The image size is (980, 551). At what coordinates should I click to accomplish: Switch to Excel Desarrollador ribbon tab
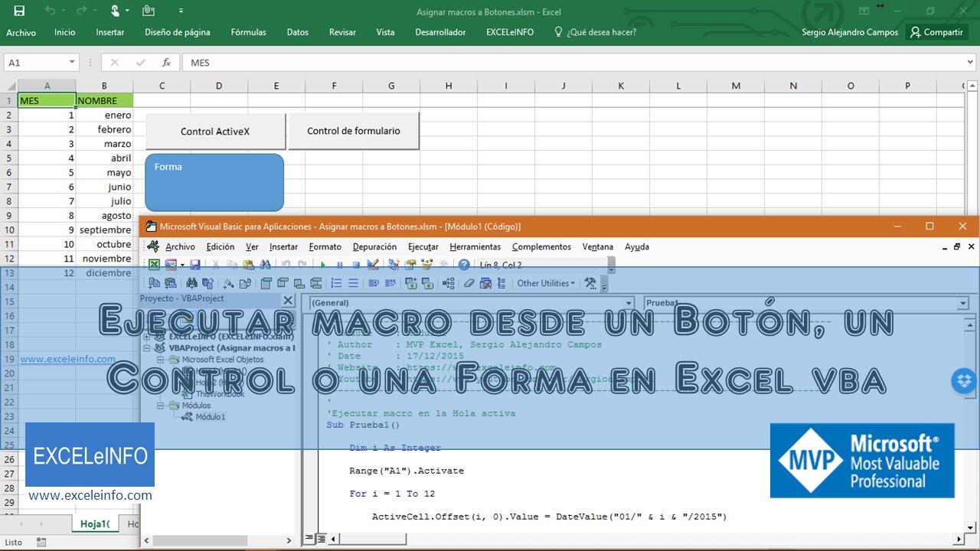(x=440, y=32)
